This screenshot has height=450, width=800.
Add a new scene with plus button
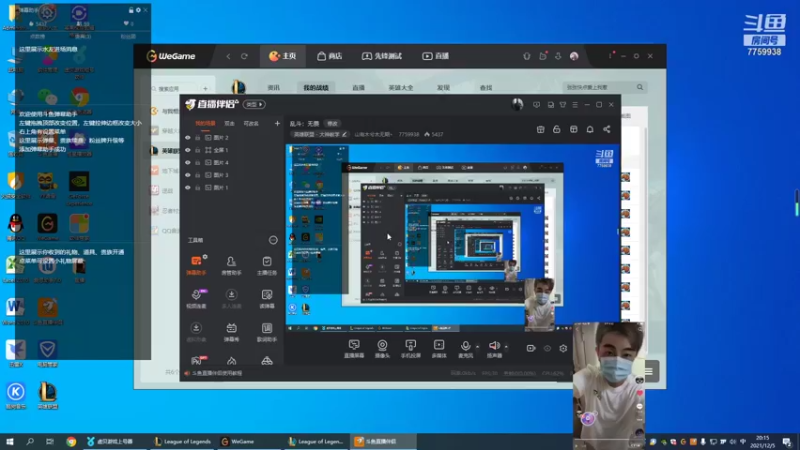pyautogui.click(x=277, y=123)
